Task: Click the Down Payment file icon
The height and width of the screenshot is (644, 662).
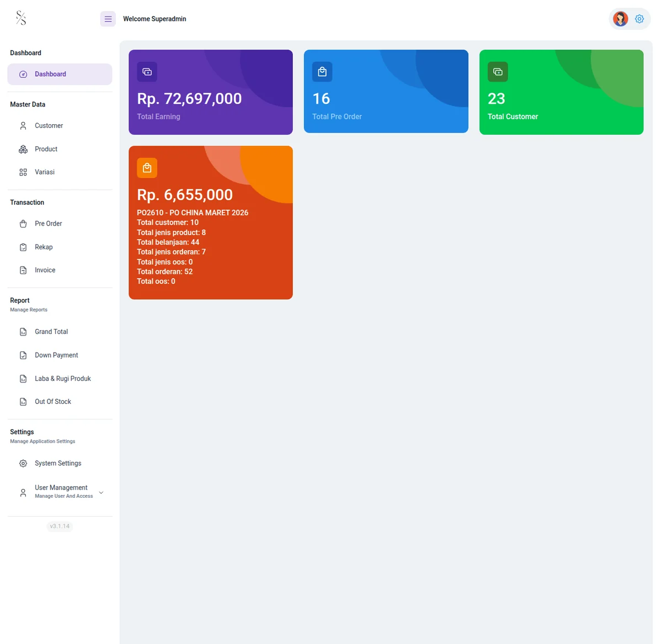Action: coord(23,355)
